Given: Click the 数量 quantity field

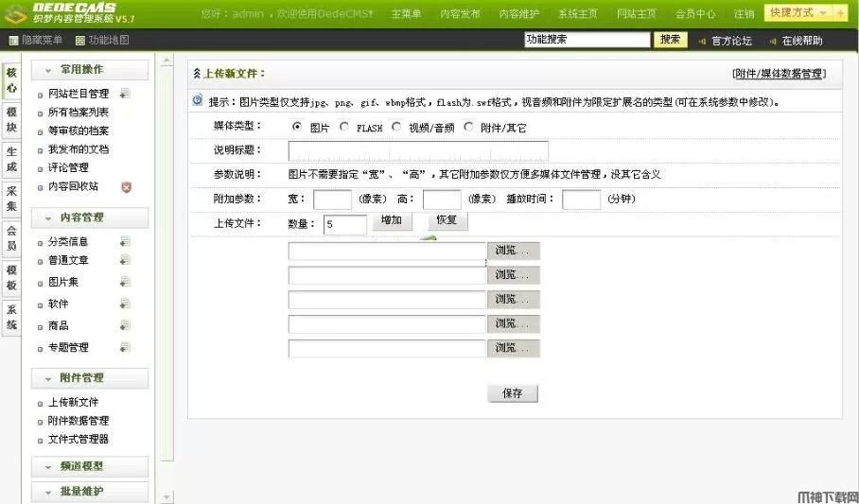Looking at the screenshot, I should coord(345,225).
